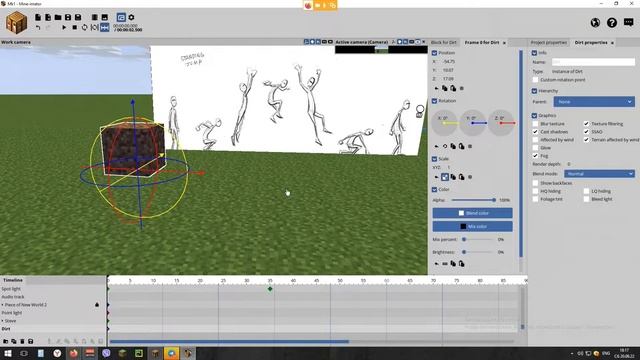The width and height of the screenshot is (640, 360).
Task: Collapse the Color section
Action: [434, 190]
